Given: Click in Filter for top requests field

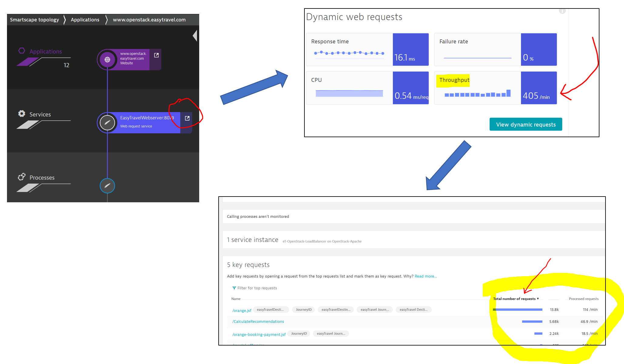Looking at the screenshot, I should 257,288.
